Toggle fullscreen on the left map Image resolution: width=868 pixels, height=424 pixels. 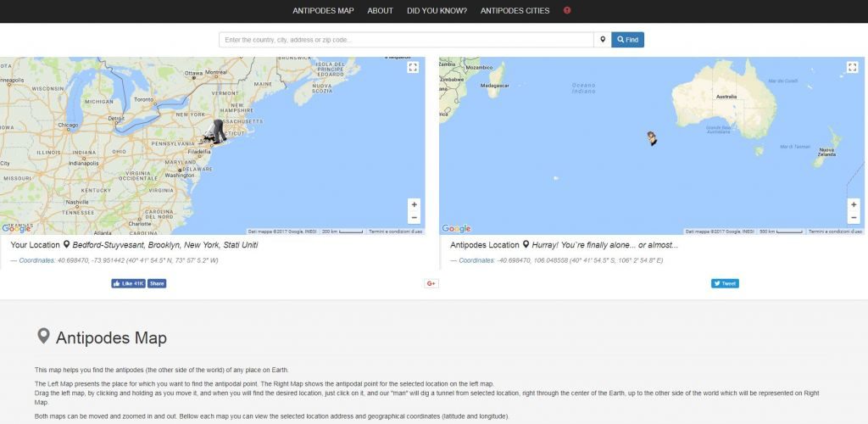(x=413, y=68)
